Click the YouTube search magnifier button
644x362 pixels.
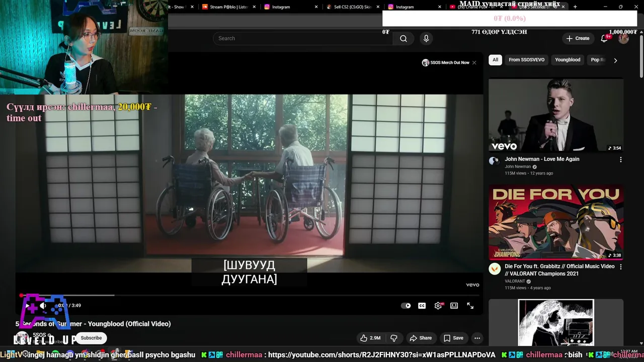[x=404, y=39]
